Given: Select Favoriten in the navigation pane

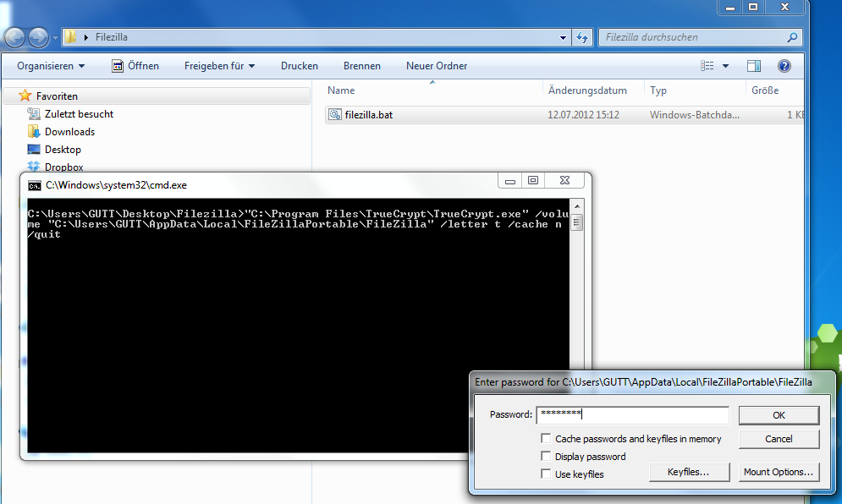Looking at the screenshot, I should point(57,96).
